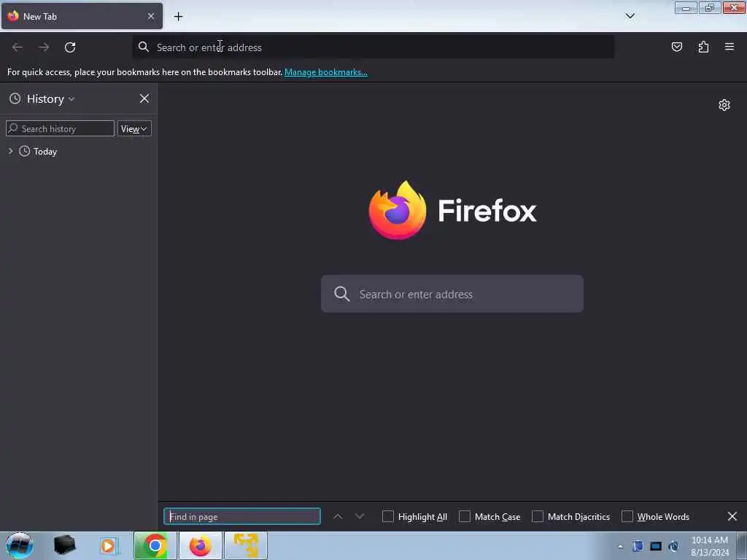The image size is (747, 560).
Task: Click the forward navigation arrow
Action: pos(44,47)
